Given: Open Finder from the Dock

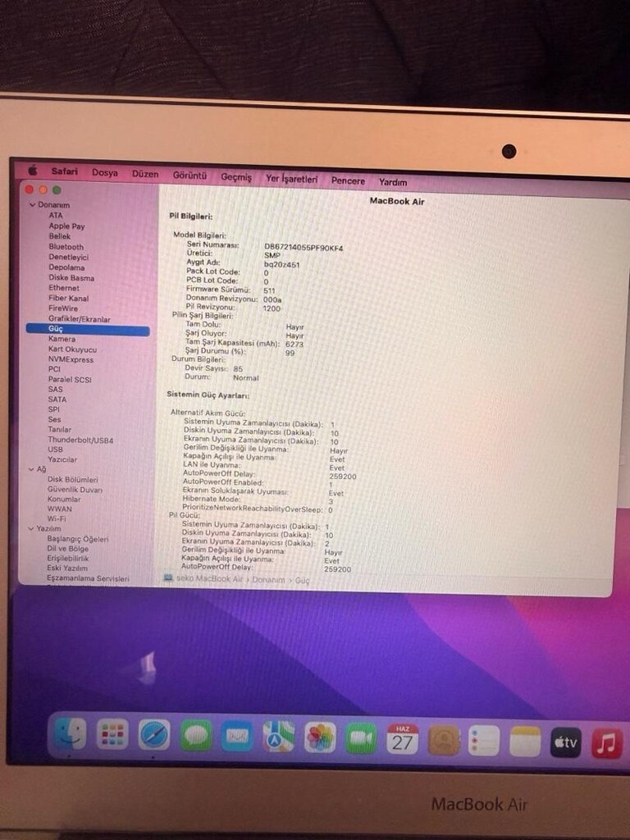Looking at the screenshot, I should (70, 733).
